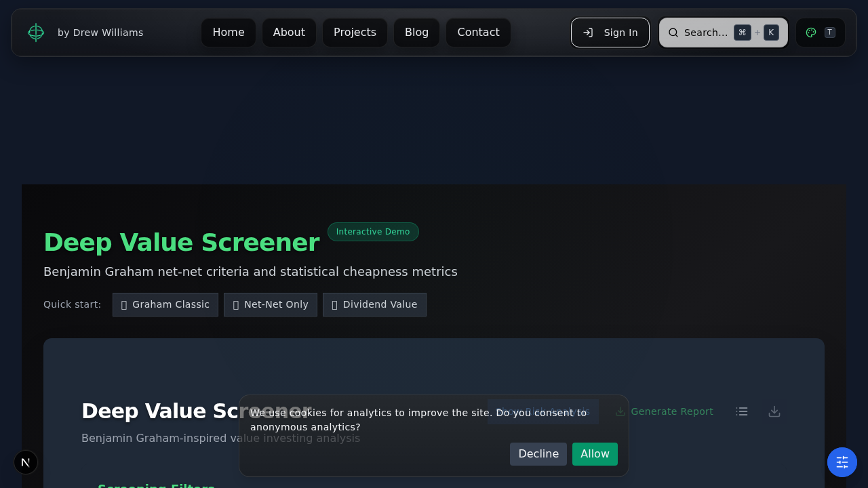The image size is (868, 488).
Task: Click the export download icon at far right
Action: [774, 411]
